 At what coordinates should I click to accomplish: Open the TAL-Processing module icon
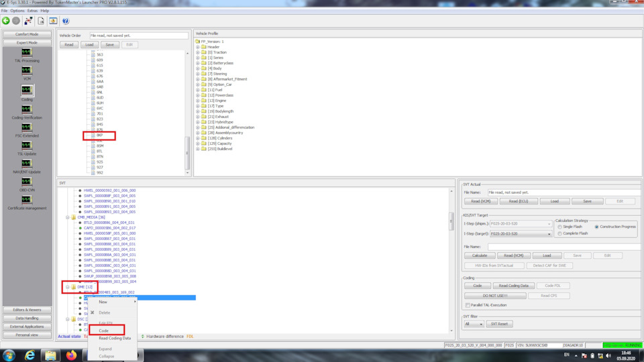(x=27, y=52)
